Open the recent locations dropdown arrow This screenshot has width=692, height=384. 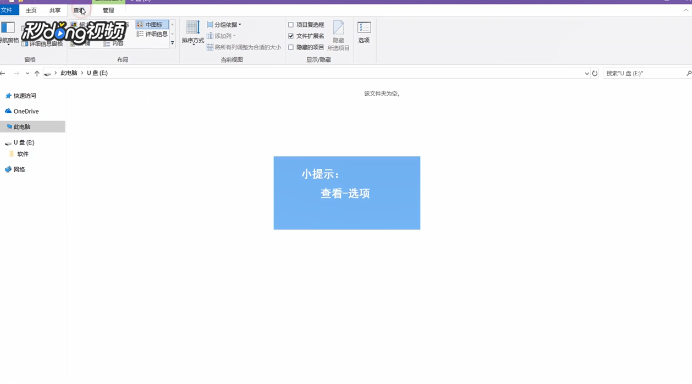point(27,73)
